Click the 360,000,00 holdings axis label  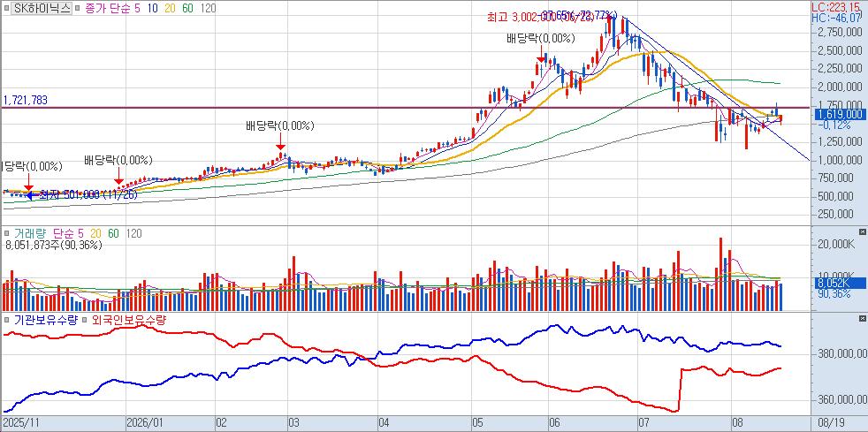click(844, 399)
